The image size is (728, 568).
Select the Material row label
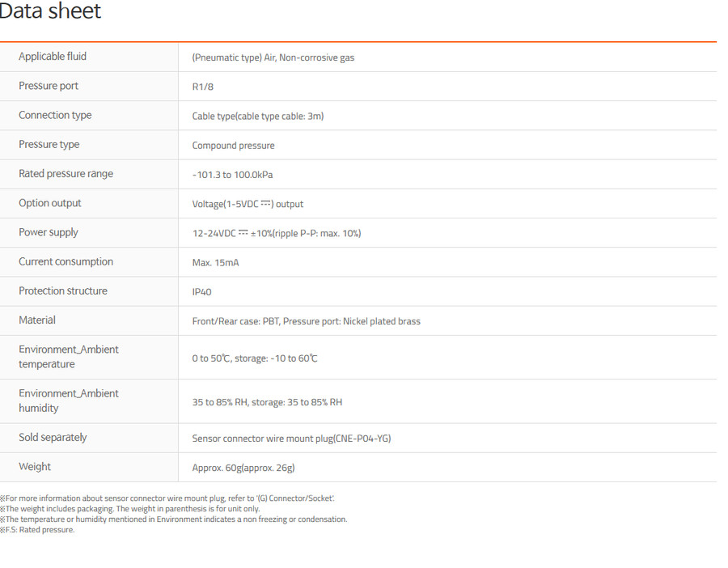37,320
